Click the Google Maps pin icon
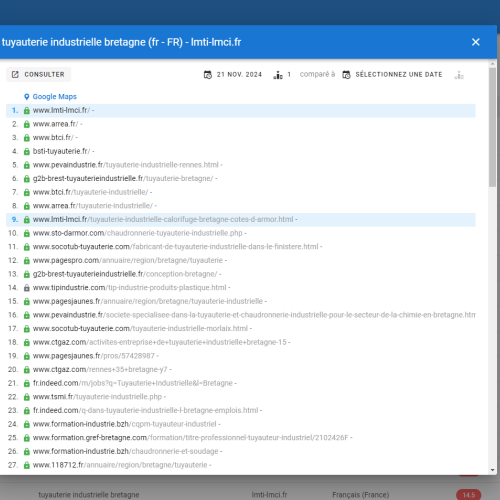 pos(27,97)
